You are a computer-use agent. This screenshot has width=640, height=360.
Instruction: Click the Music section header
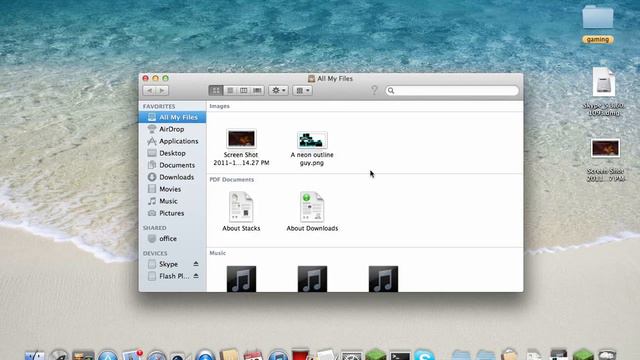coord(218,253)
